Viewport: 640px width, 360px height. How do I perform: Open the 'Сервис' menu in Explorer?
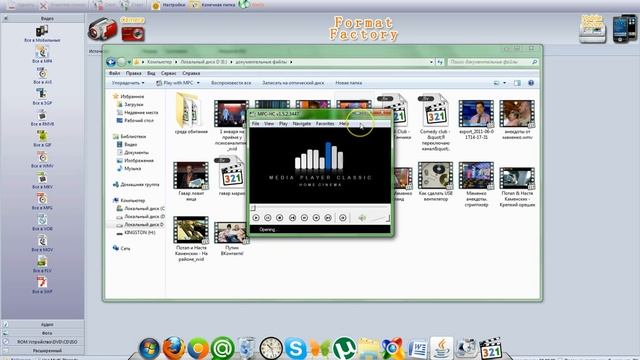tap(168, 73)
